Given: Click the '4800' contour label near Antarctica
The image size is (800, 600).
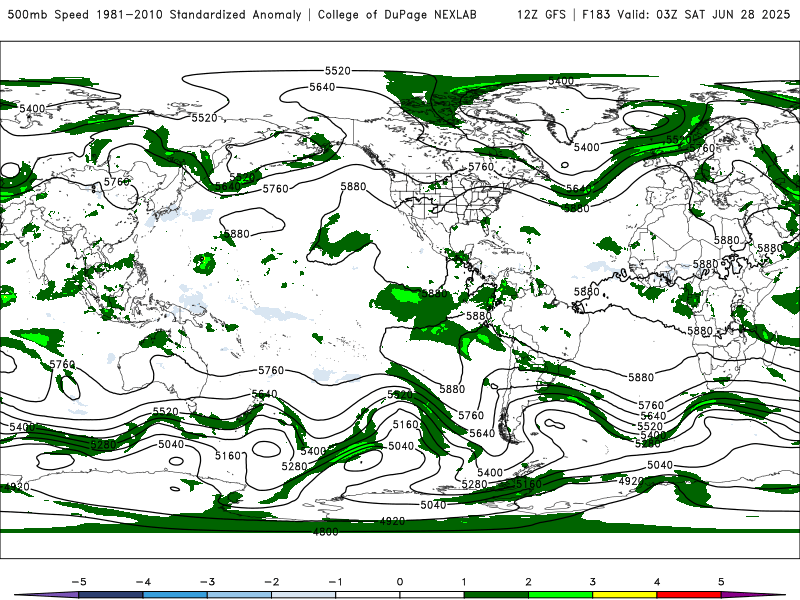Looking at the screenshot, I should (326, 532).
